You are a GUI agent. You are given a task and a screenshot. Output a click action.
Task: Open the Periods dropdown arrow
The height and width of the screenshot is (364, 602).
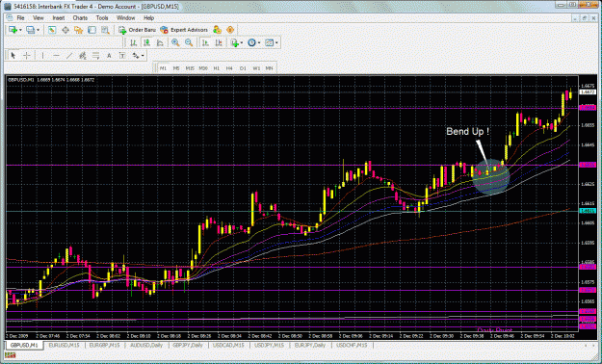point(259,42)
